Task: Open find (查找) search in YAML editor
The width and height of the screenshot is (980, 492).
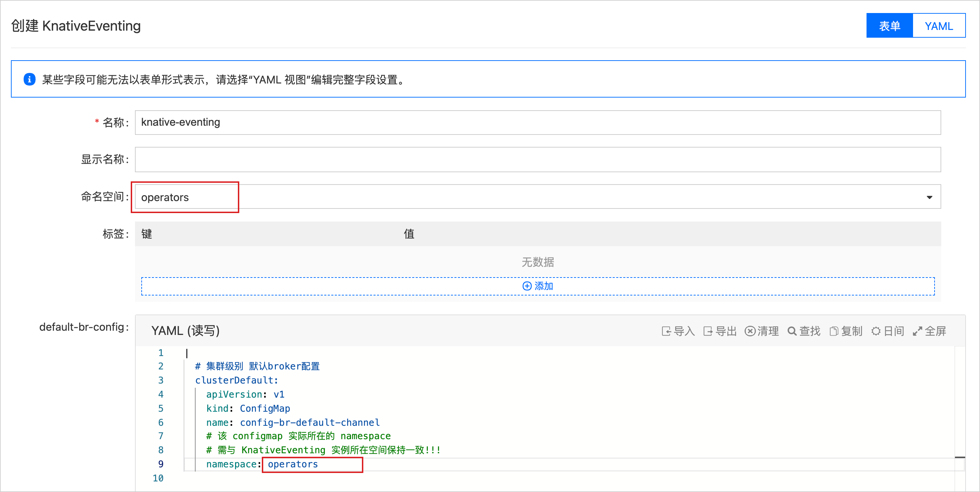Action: 792,331
